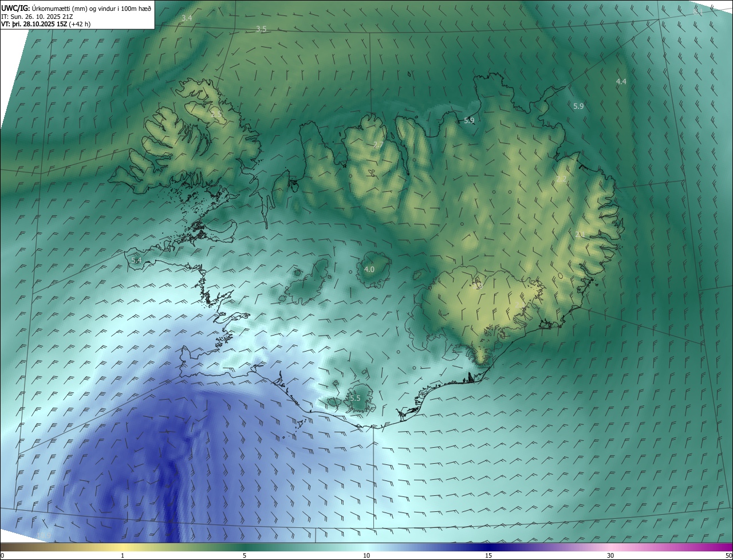
Task: Click the 4.0 value label on the glacier
Action: (x=369, y=269)
